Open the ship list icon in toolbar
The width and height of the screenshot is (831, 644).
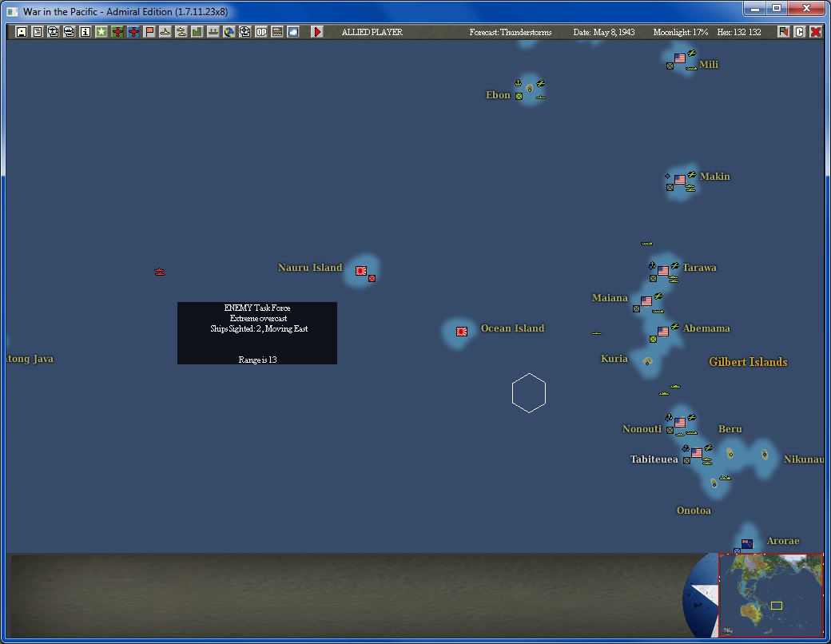click(x=69, y=32)
